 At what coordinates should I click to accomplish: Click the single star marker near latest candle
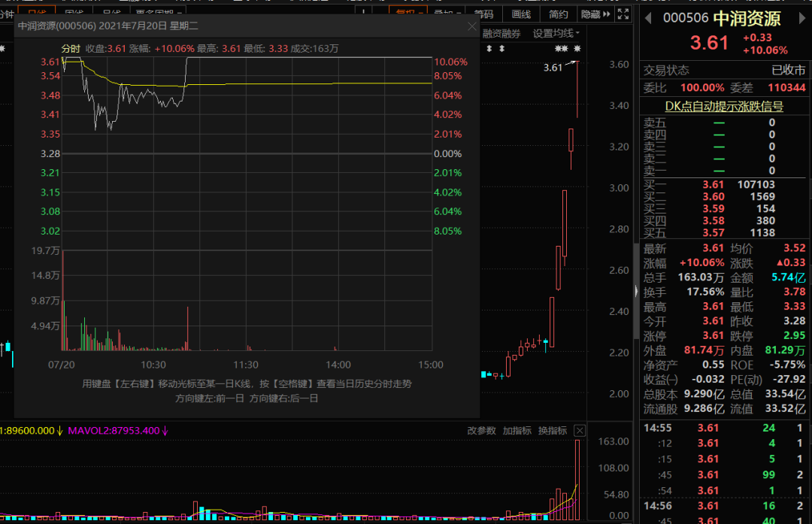coord(577,49)
